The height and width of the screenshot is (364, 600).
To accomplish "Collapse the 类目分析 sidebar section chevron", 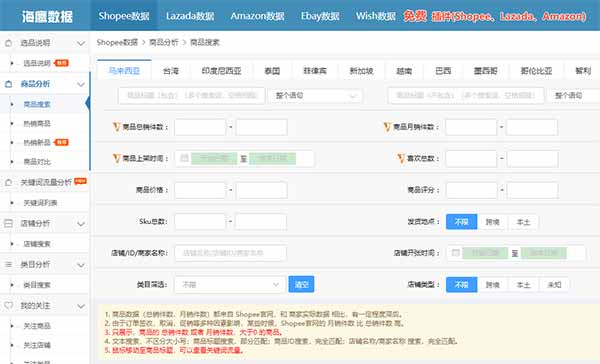I will pyautogui.click(x=81, y=264).
